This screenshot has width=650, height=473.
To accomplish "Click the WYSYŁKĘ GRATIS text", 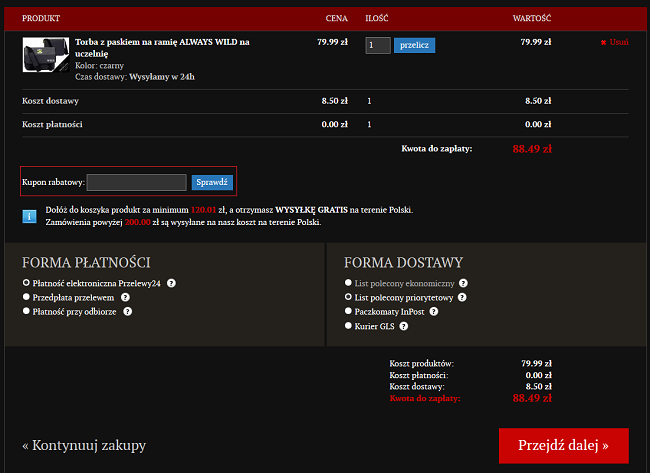I will coord(311,210).
